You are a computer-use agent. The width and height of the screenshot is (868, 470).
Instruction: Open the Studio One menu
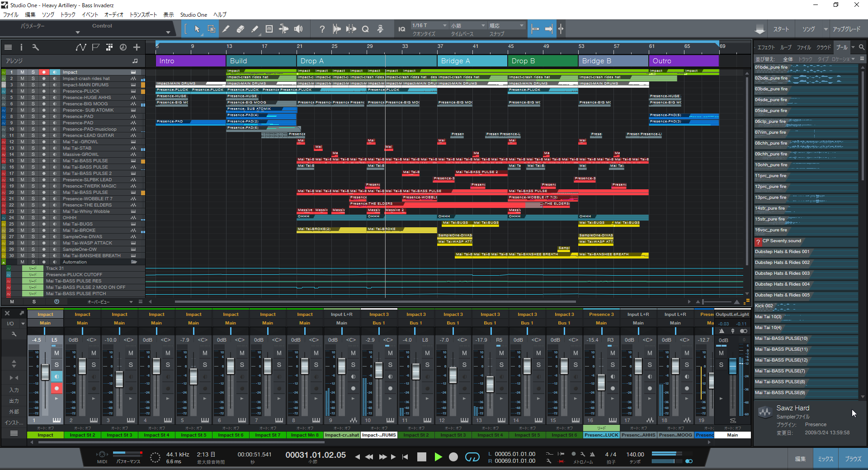[x=193, y=14]
